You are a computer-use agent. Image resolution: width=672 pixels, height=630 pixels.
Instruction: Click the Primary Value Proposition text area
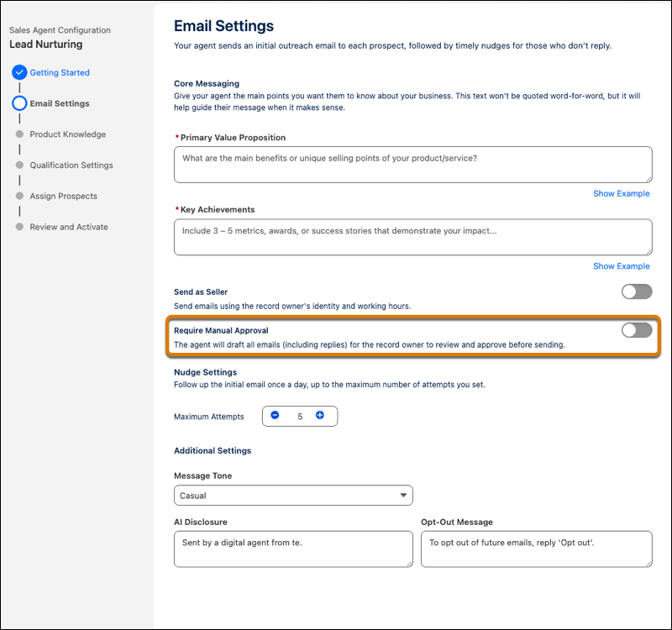(413, 165)
